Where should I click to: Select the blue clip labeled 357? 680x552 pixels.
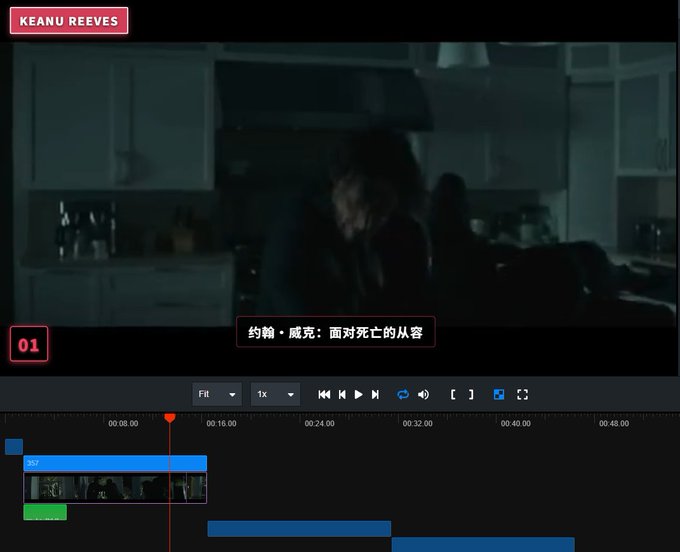tap(115, 463)
